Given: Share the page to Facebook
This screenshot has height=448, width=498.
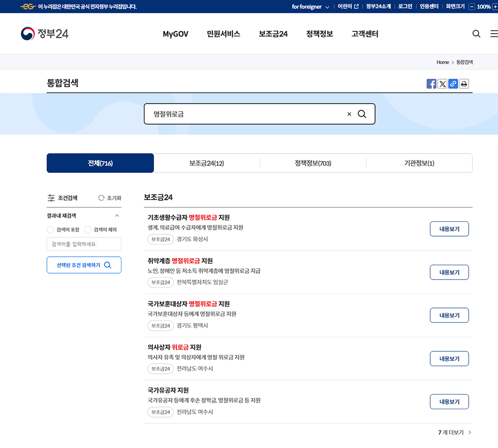Looking at the screenshot, I should pyautogui.click(x=431, y=84).
